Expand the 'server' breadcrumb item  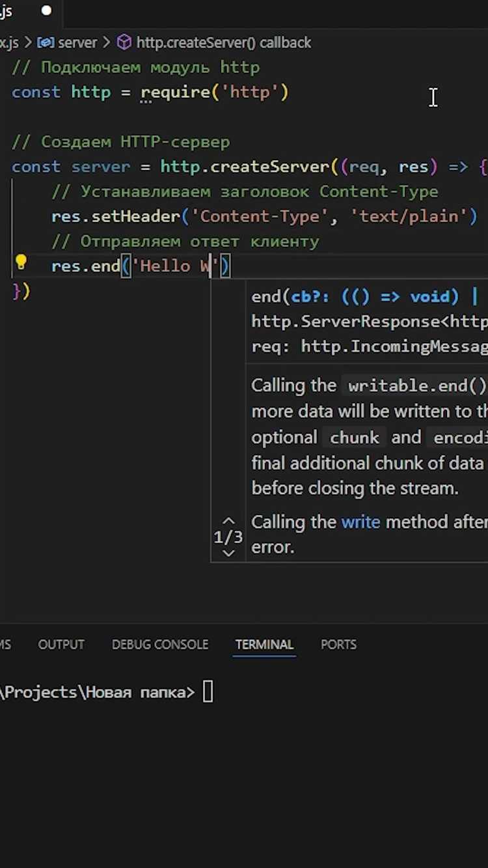(x=77, y=43)
